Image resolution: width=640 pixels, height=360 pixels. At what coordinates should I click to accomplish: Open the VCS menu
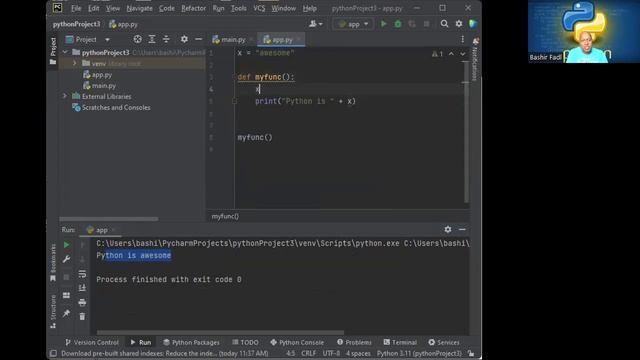click(x=259, y=8)
